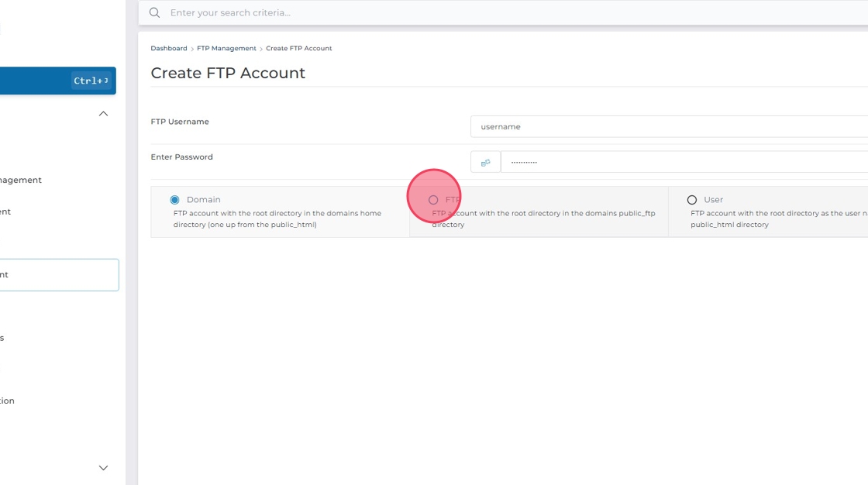Go to the Dashboard breadcrumb link
Viewport: 868px width, 485px height.
(168, 48)
